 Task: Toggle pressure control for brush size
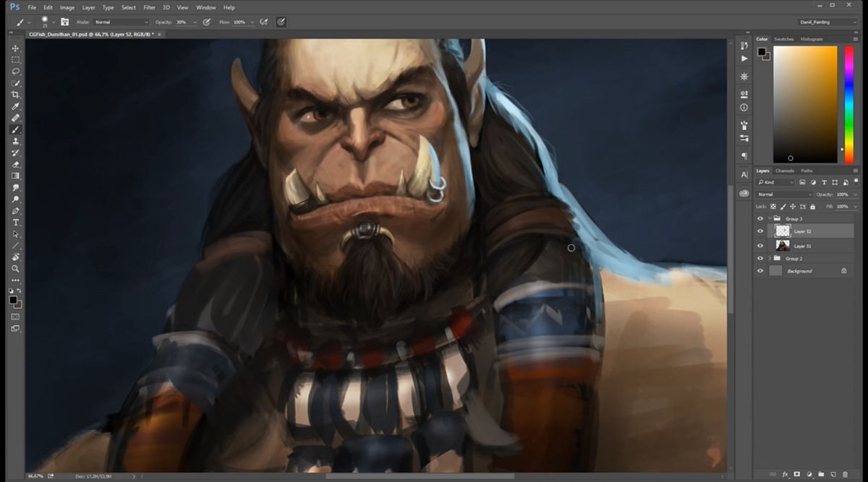pyautogui.click(x=281, y=22)
